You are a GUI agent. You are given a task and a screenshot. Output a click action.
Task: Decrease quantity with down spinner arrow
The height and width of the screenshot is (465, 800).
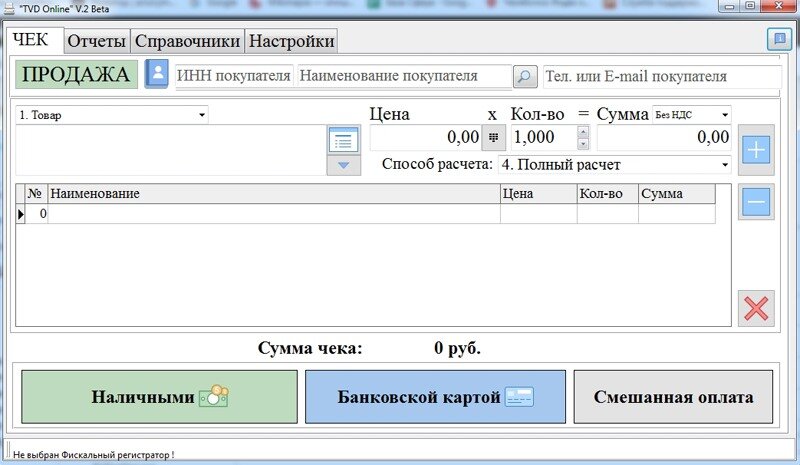(583, 144)
